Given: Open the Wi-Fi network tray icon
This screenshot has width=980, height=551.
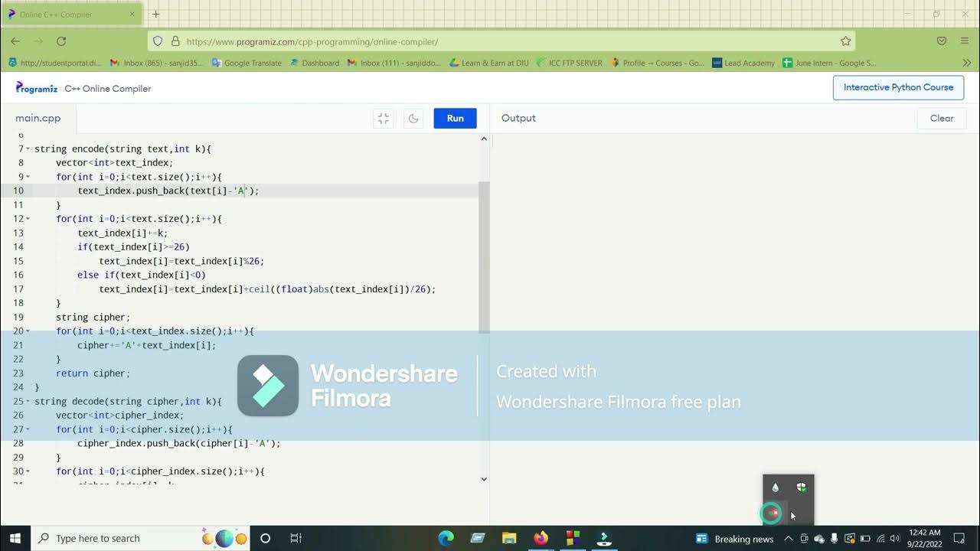Looking at the screenshot, I should pyautogui.click(x=880, y=538).
